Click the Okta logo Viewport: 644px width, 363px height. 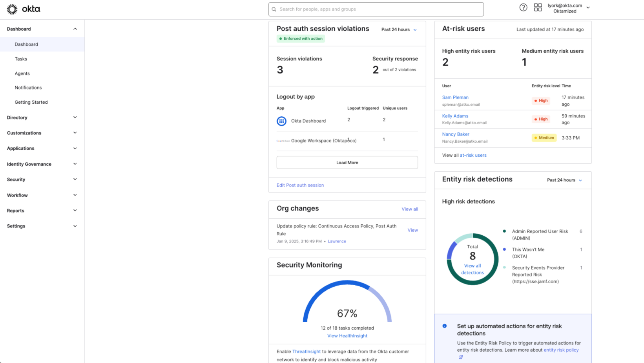point(24,9)
